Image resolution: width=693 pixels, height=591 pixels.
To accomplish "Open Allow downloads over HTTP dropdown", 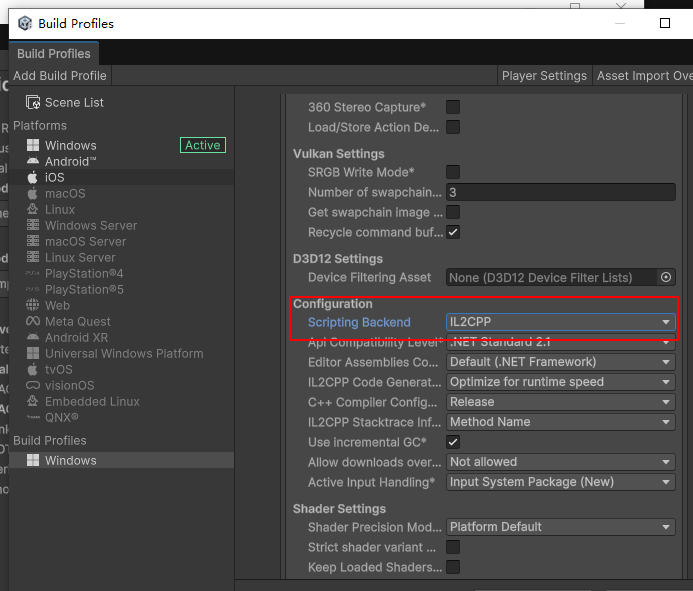I will [x=560, y=462].
